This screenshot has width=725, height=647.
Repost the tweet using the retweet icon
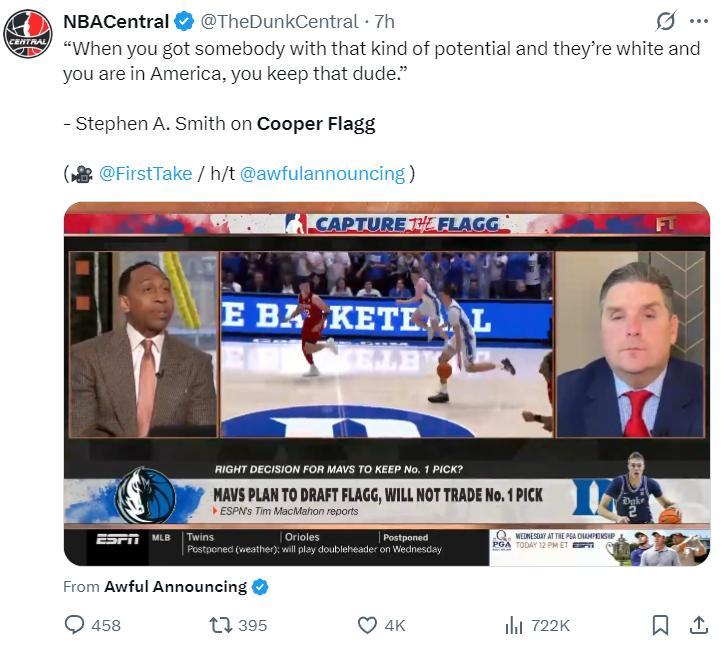(x=221, y=625)
